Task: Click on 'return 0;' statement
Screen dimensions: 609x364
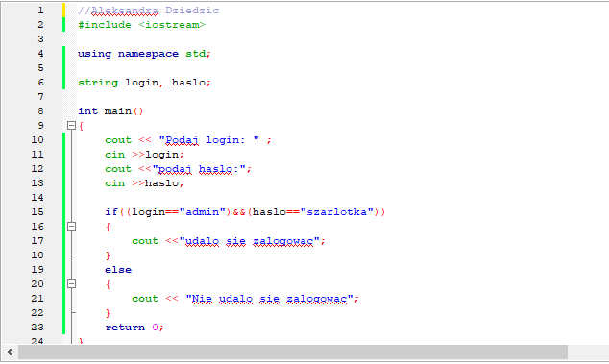Action: pos(134,328)
